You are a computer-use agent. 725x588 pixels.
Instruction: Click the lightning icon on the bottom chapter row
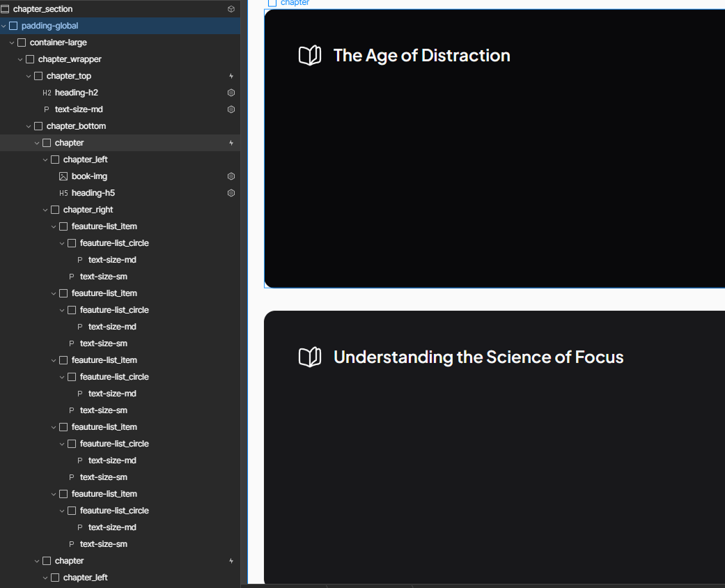tap(231, 561)
